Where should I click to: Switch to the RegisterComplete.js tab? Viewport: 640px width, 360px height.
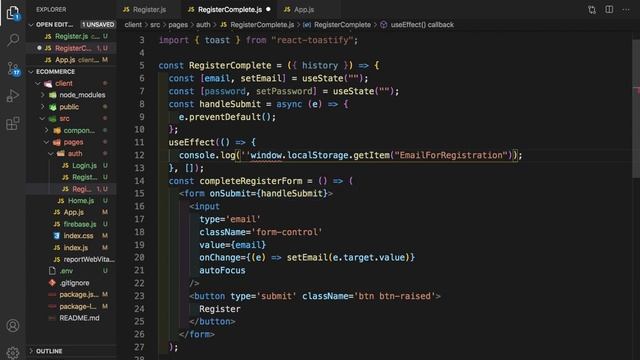pyautogui.click(x=229, y=9)
